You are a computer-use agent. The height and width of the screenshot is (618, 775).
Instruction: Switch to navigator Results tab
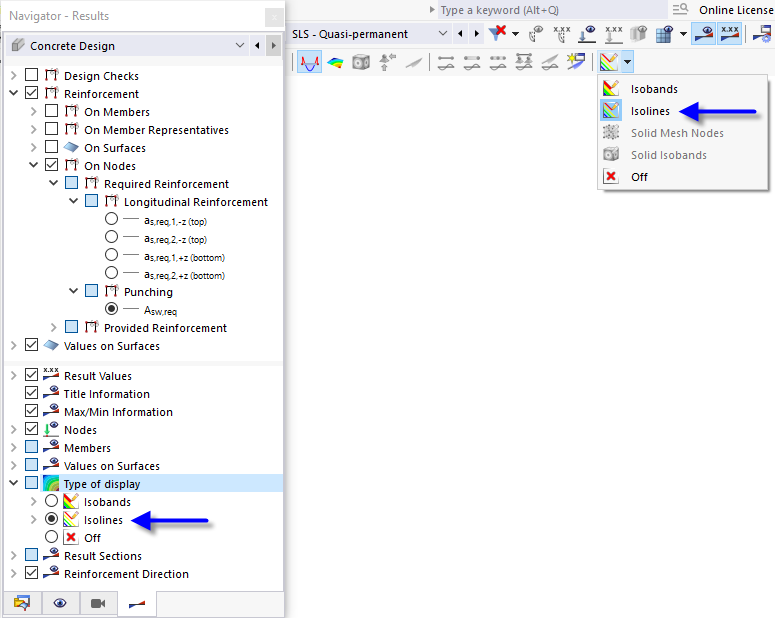click(137, 604)
